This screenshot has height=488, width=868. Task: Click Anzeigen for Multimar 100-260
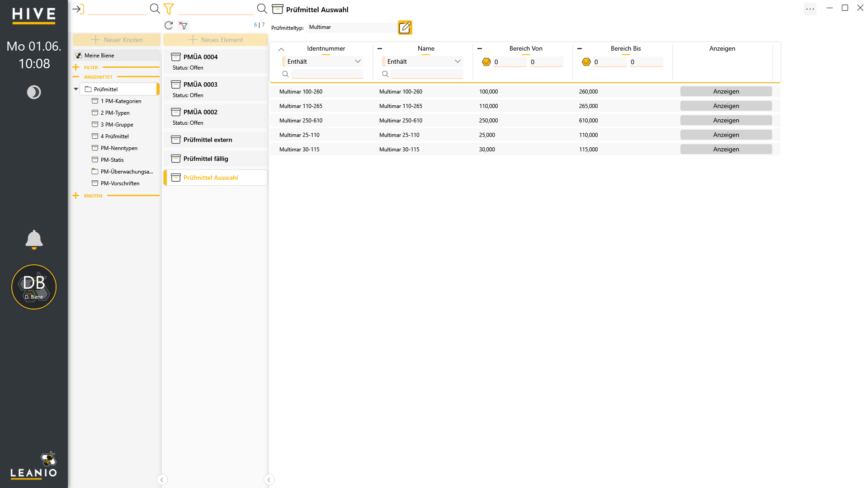pos(726,91)
